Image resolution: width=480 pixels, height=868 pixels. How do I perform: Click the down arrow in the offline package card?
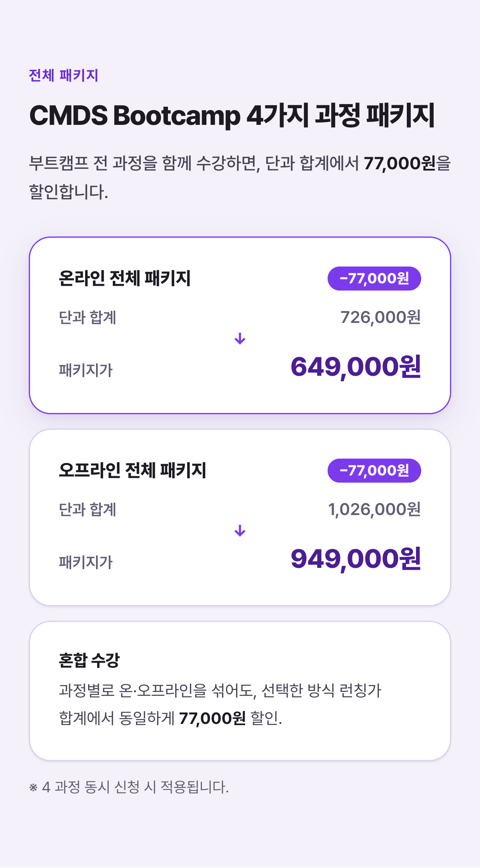coord(240,531)
